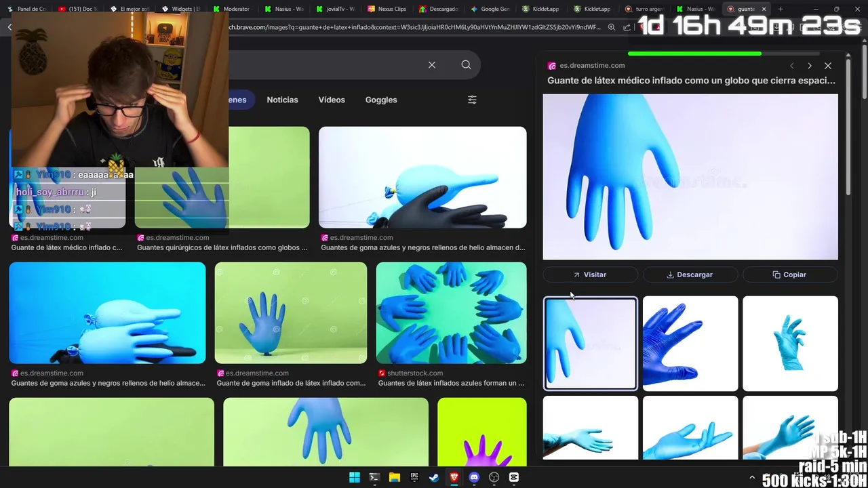Screen dimensions: 868x488
Task: Switch to the Widgets browser tab
Action: pyautogui.click(x=180, y=9)
